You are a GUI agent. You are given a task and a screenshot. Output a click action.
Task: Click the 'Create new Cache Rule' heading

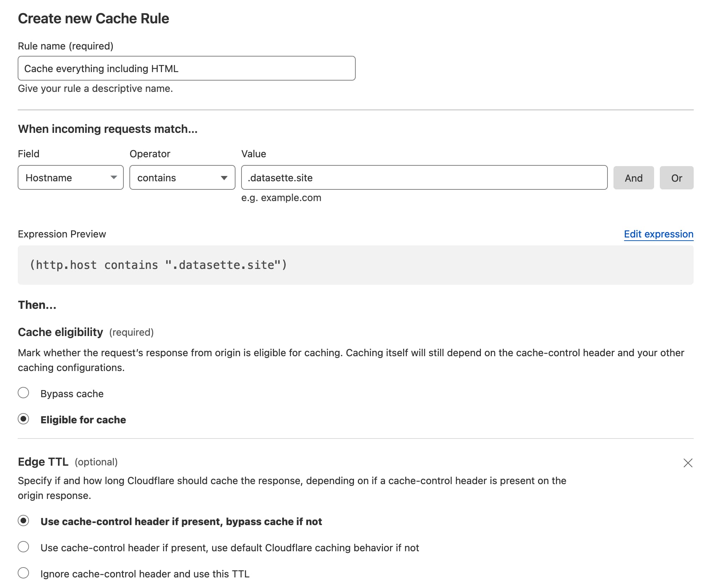pos(93,18)
